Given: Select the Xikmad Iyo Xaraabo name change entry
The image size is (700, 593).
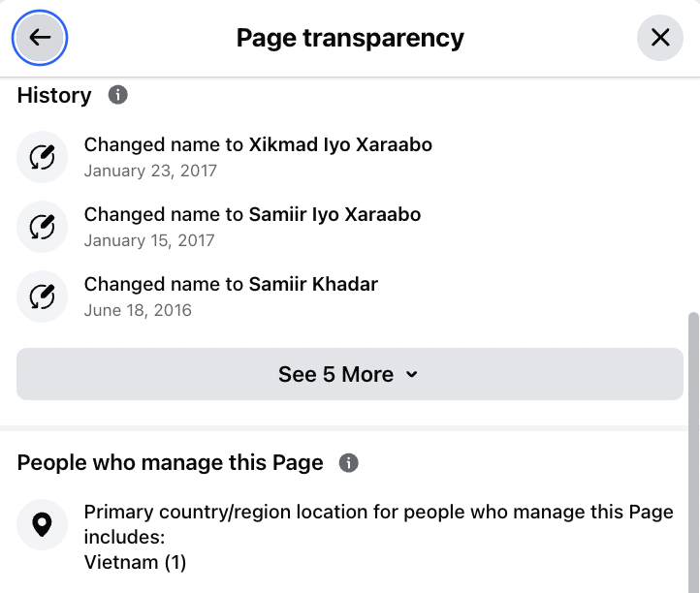Looking at the screenshot, I should [x=258, y=145].
